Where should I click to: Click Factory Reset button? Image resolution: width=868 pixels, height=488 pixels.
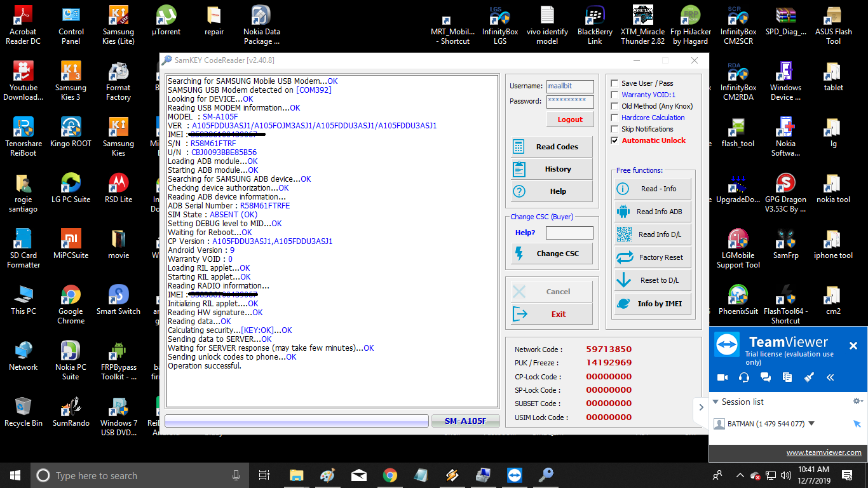point(653,257)
